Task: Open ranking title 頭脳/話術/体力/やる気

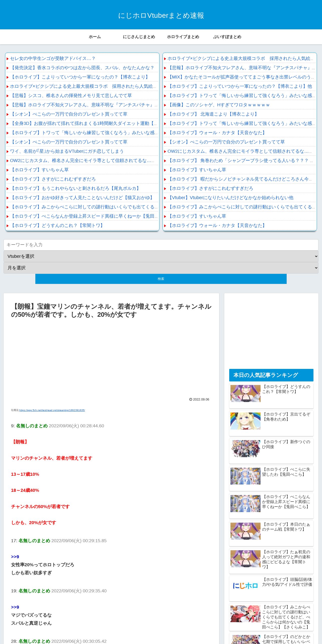Action: coord(287,582)
